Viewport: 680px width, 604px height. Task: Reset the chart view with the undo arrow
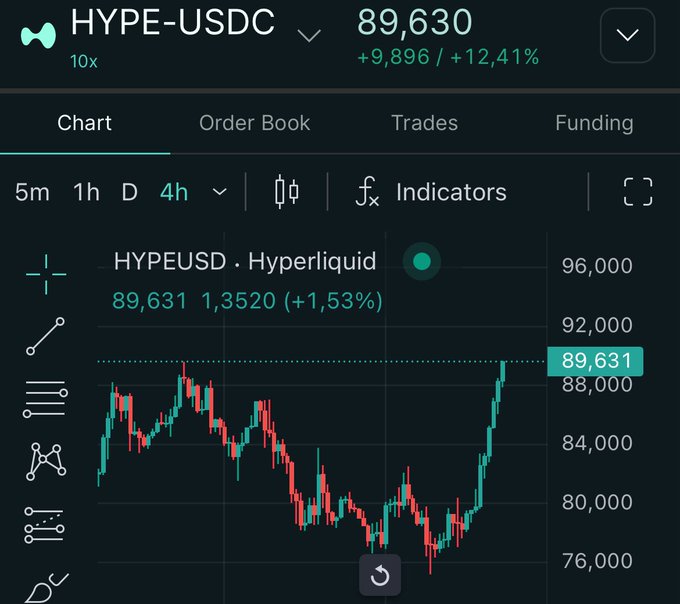click(380, 575)
